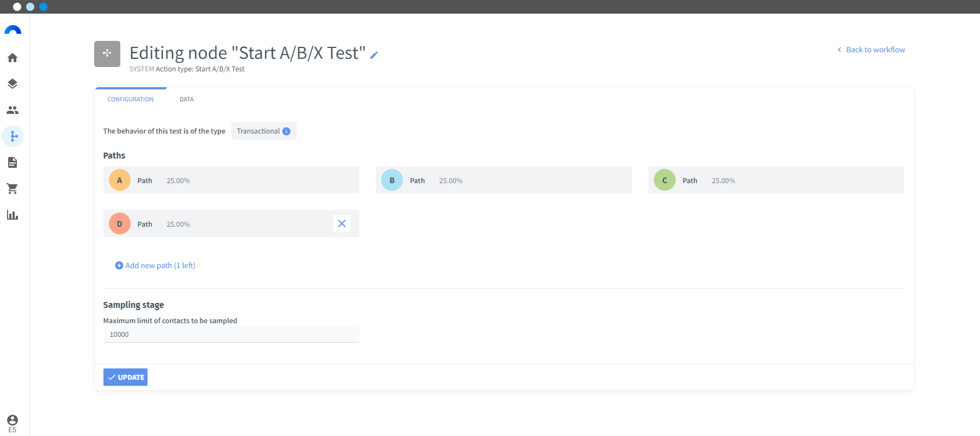
Task: Click path D 25.00% percentage value
Action: coord(179,224)
